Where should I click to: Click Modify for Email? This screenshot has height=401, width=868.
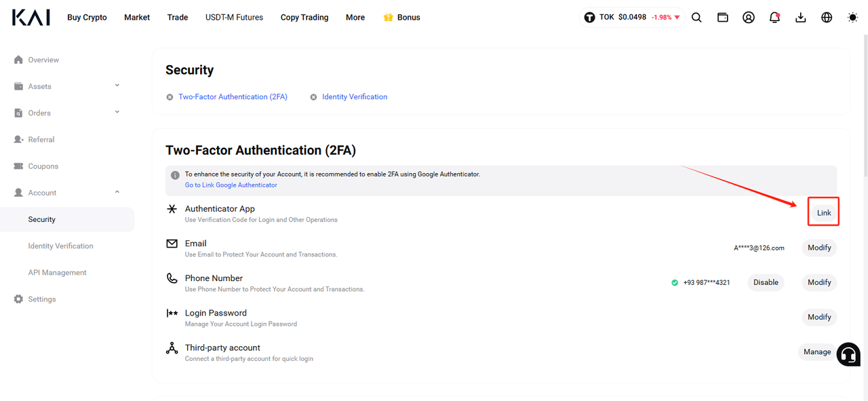819,248
